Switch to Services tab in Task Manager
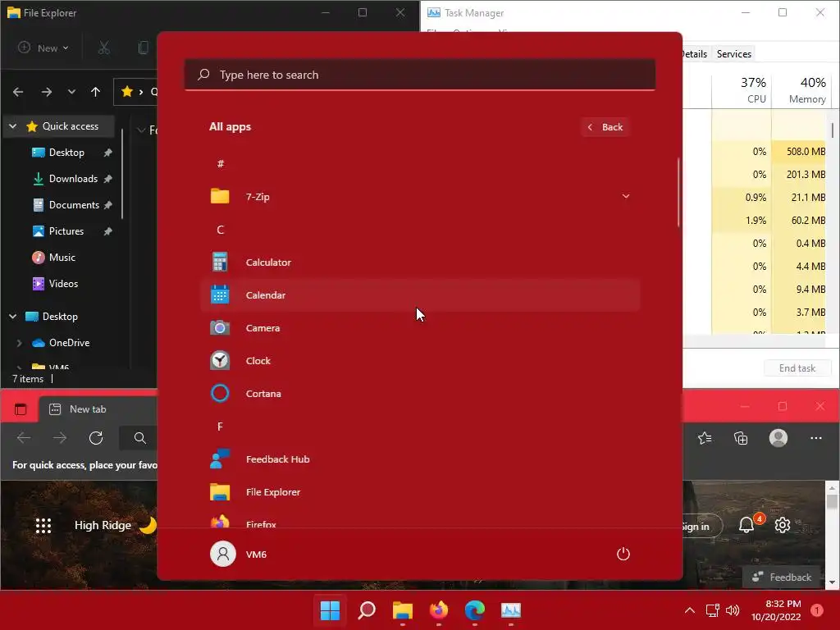 coord(733,54)
